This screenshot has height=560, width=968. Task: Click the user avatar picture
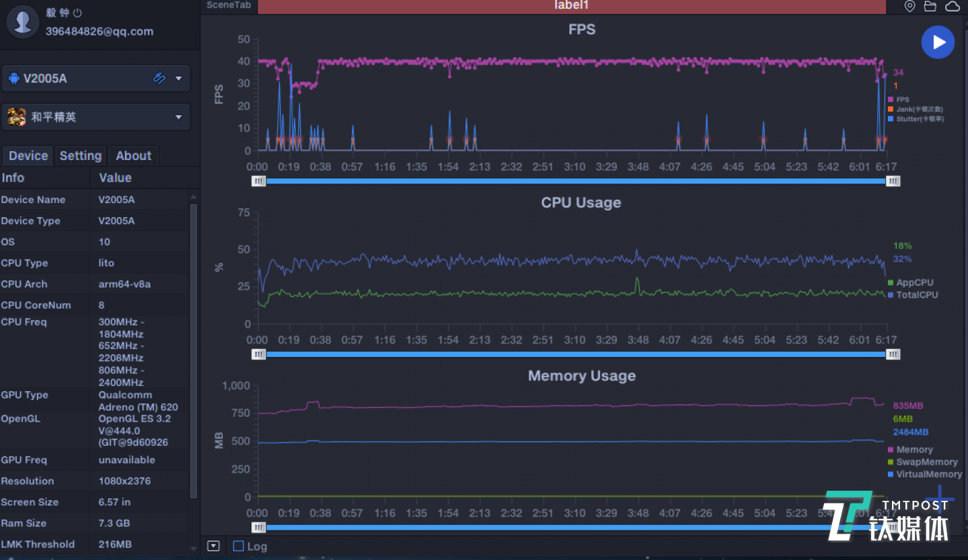pyautogui.click(x=22, y=22)
